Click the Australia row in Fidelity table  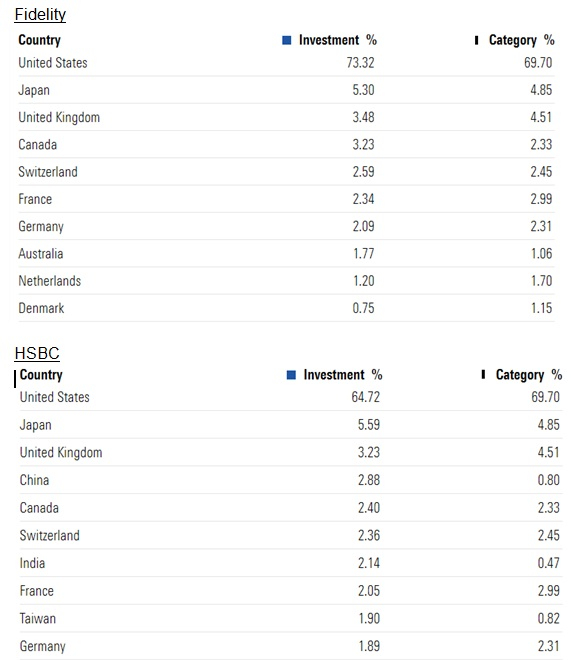coord(286,253)
